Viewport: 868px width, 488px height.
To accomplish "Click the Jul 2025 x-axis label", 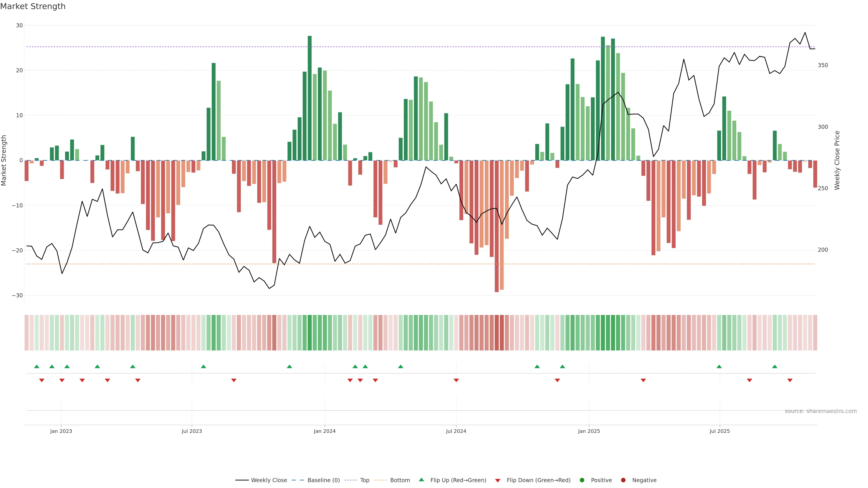I will pos(719,431).
